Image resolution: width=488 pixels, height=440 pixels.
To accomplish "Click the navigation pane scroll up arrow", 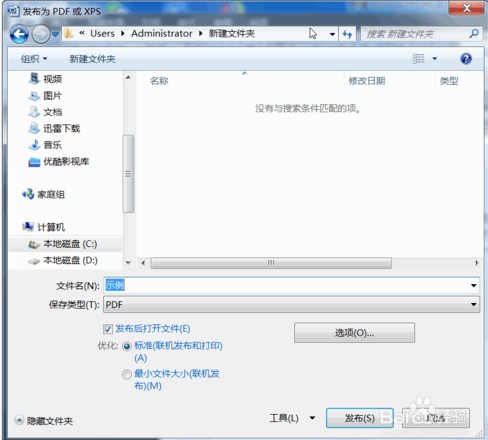I will [x=128, y=77].
